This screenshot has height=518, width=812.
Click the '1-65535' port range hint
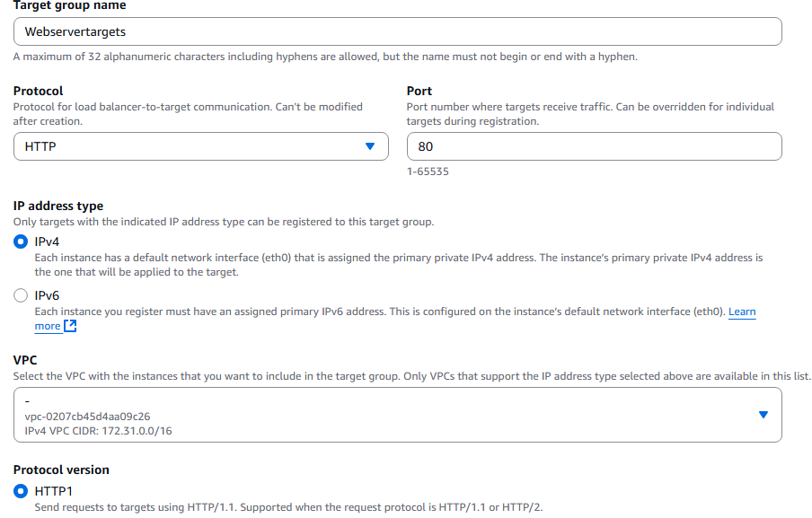tap(428, 171)
